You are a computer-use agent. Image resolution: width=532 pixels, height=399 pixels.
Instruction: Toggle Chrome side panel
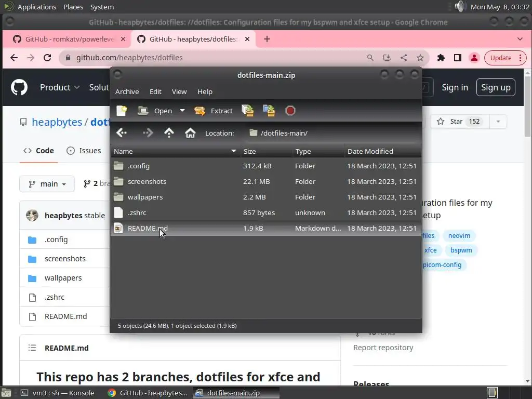click(457, 58)
